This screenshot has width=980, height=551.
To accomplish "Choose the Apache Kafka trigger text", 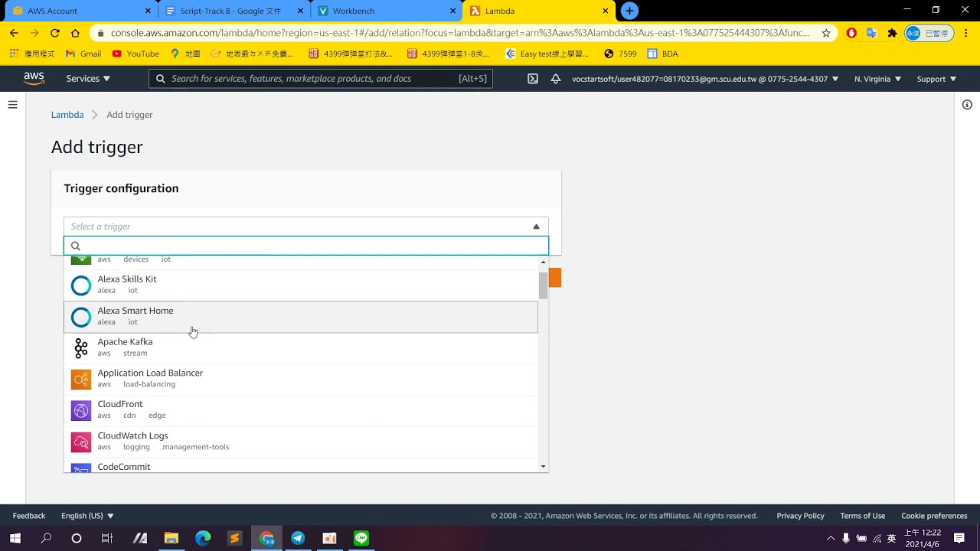I will pos(125,342).
